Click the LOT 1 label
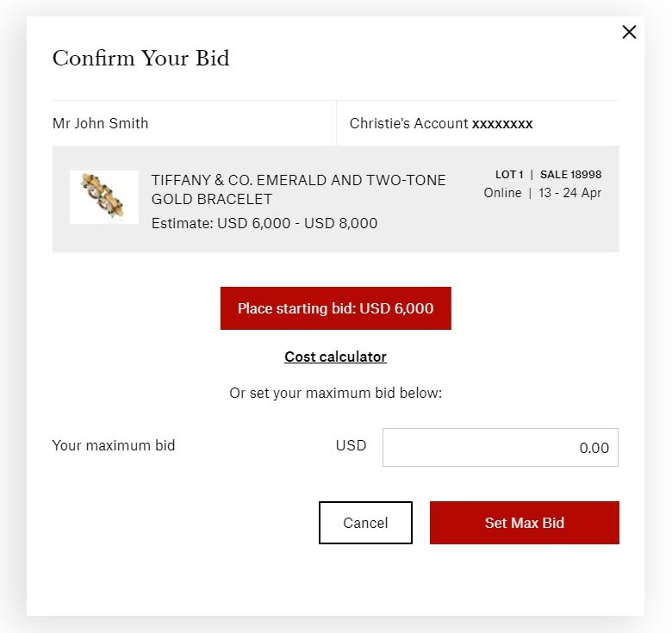Screen dimensions: 672x633 point(509,175)
